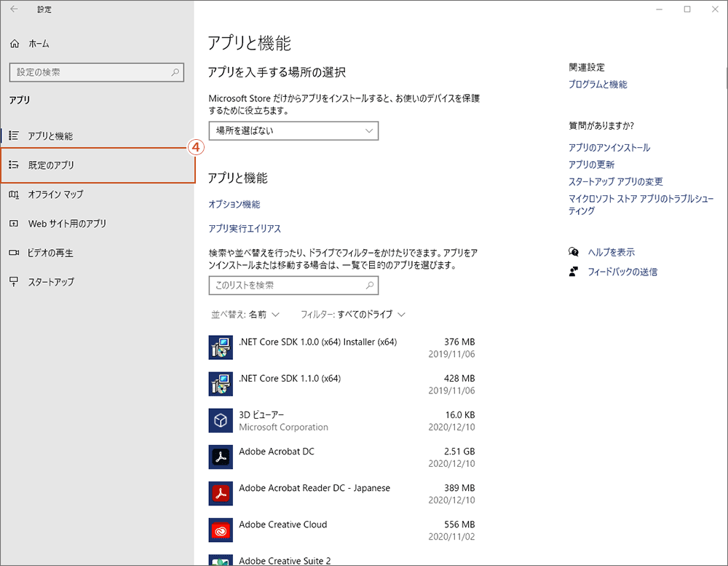Click the magnifier in このリストを検索 box
This screenshot has width=728, height=566.
pos(370,286)
